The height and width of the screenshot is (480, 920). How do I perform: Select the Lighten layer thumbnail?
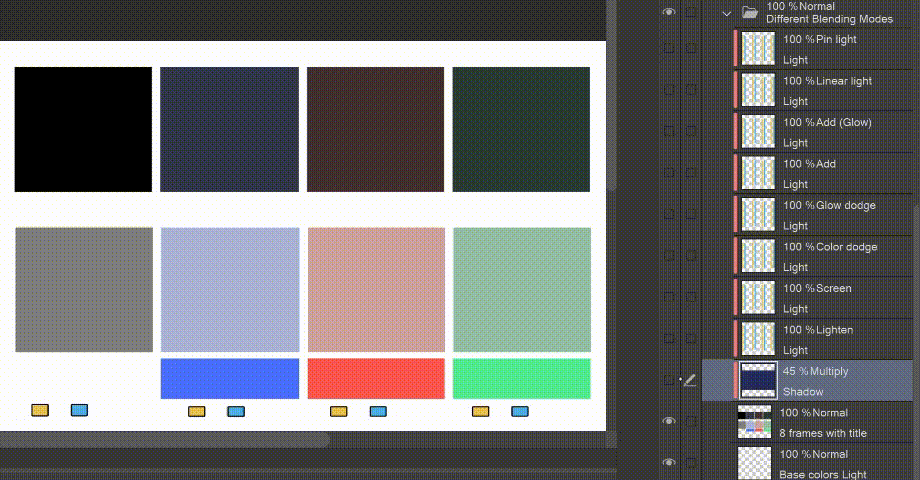[x=758, y=339]
